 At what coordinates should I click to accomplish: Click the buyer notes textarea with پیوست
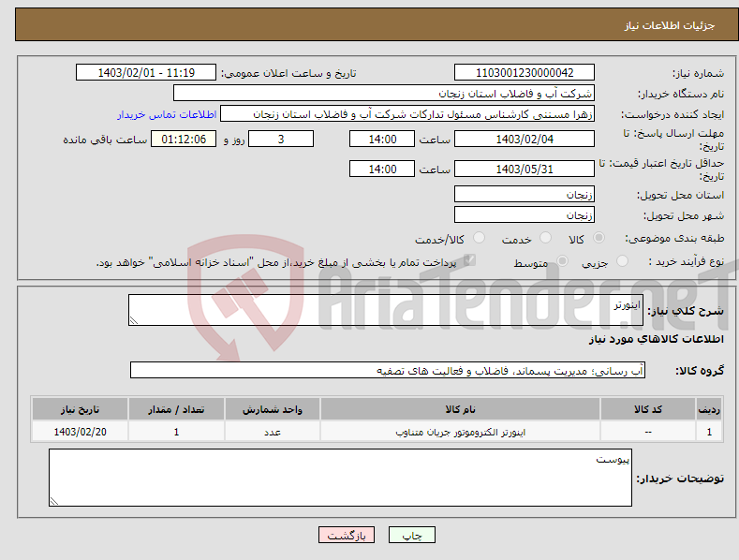pos(340,478)
